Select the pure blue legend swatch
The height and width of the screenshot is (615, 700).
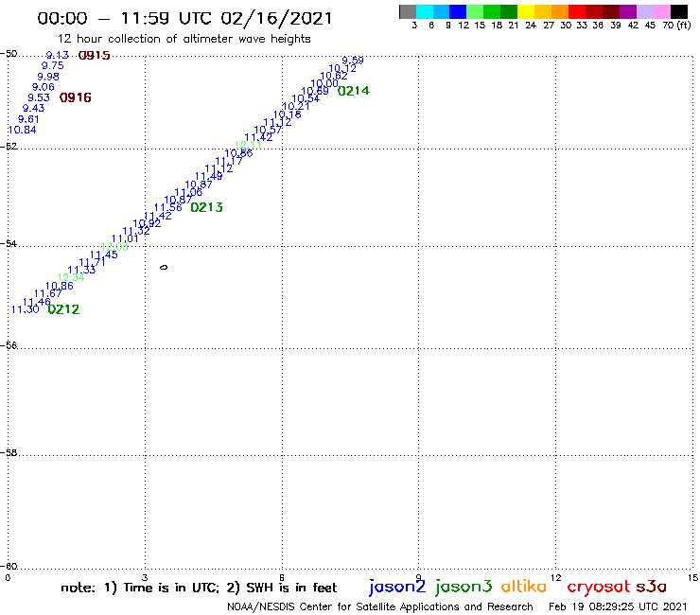[x=458, y=11]
